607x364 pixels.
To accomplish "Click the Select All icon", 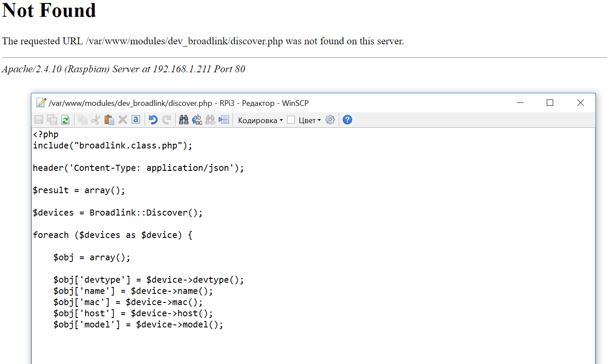I will click(x=136, y=120).
